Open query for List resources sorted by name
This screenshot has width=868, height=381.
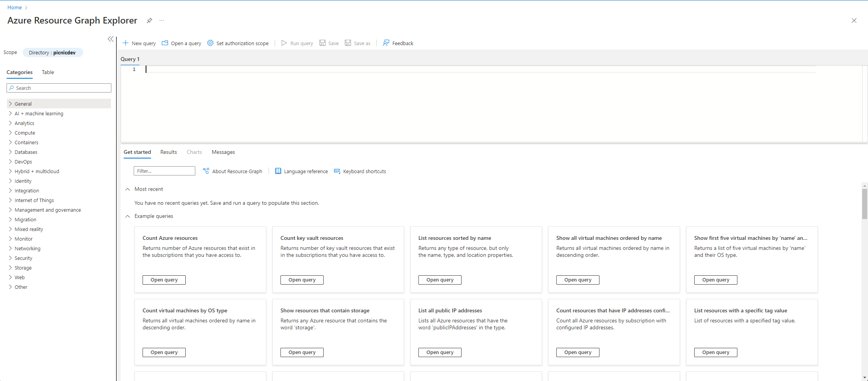[440, 280]
